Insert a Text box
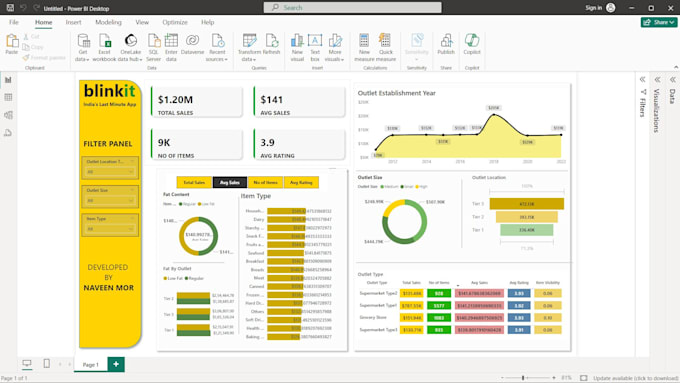 click(315, 47)
